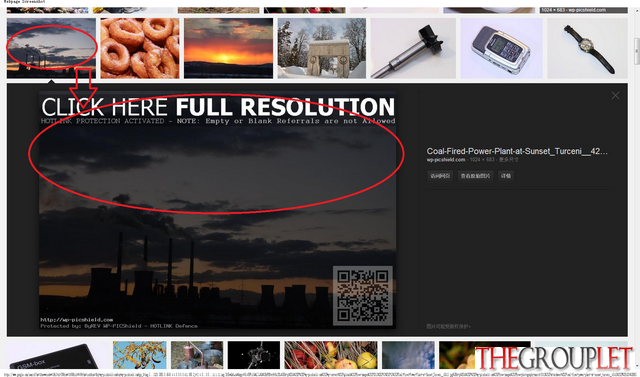Follow the wp-picshield.com source link

446,160
